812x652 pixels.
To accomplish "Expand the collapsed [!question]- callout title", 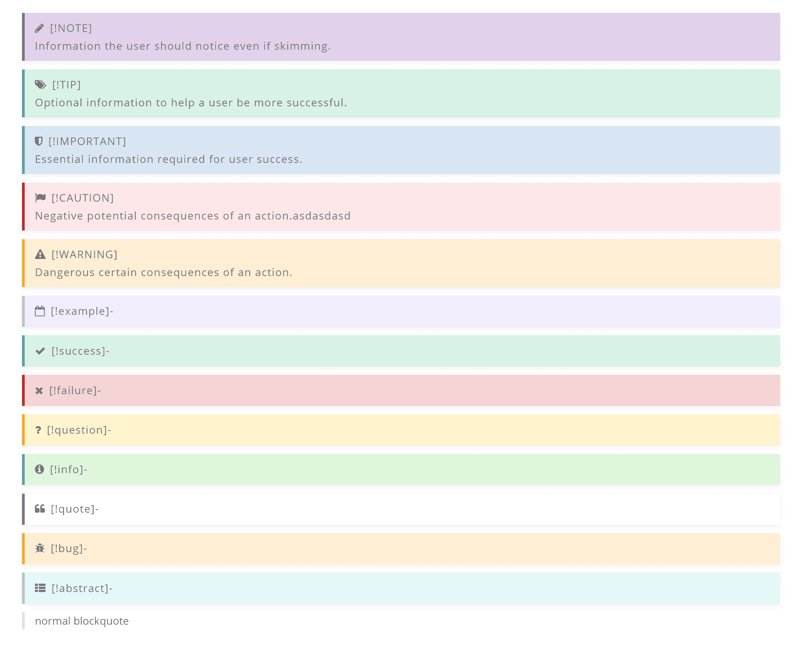I will (79, 430).
